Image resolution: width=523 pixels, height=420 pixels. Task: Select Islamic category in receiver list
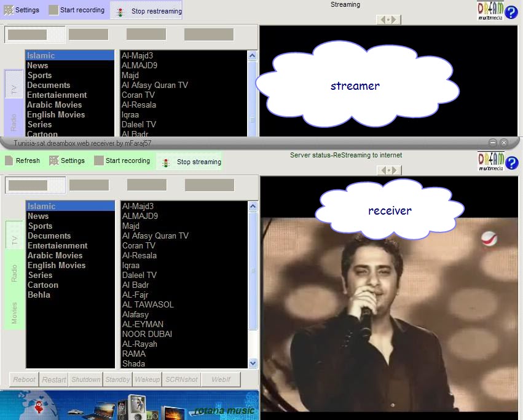pos(71,206)
